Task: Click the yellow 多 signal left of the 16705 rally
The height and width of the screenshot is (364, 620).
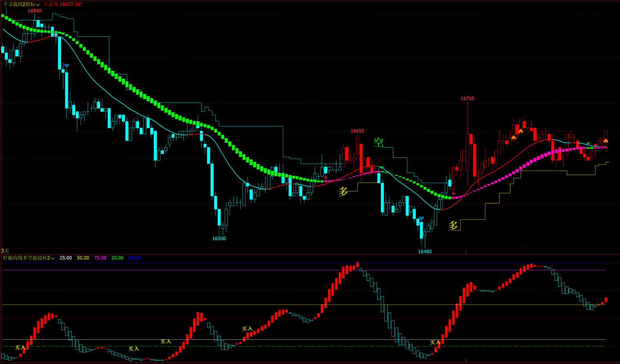Action: [453, 226]
